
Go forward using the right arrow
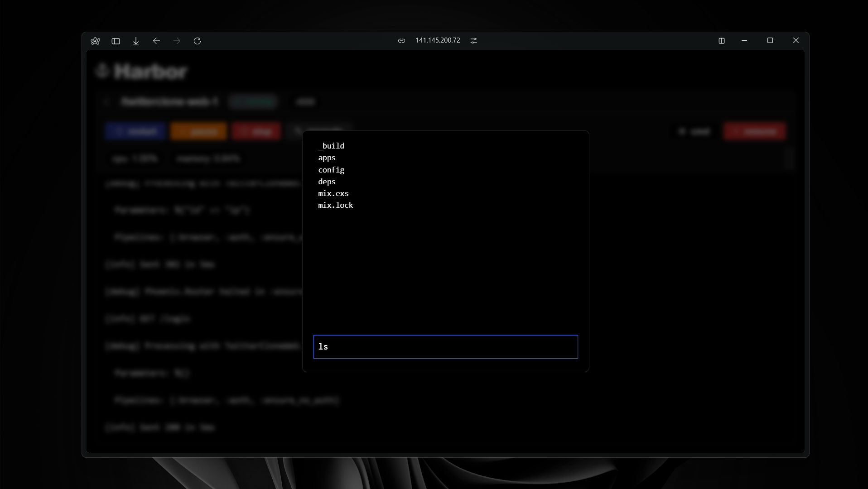click(x=177, y=41)
